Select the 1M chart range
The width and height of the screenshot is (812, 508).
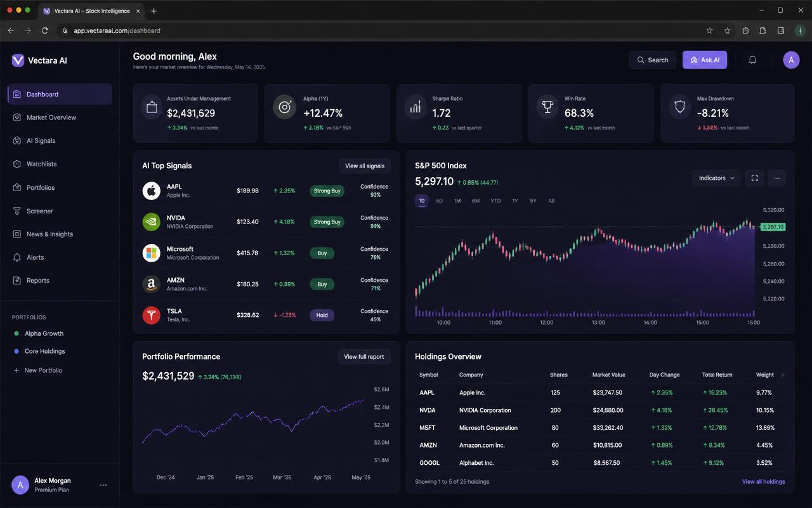(457, 201)
